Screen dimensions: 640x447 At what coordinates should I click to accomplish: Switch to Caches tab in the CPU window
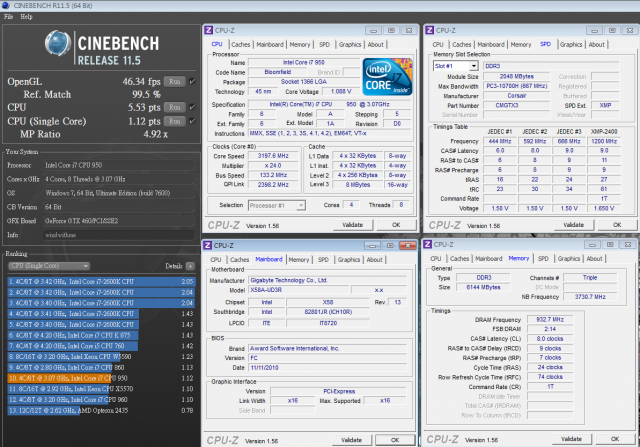point(240,44)
